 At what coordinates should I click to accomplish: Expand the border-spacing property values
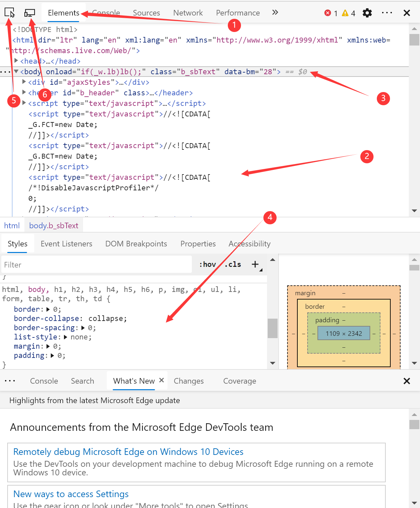[x=83, y=328]
